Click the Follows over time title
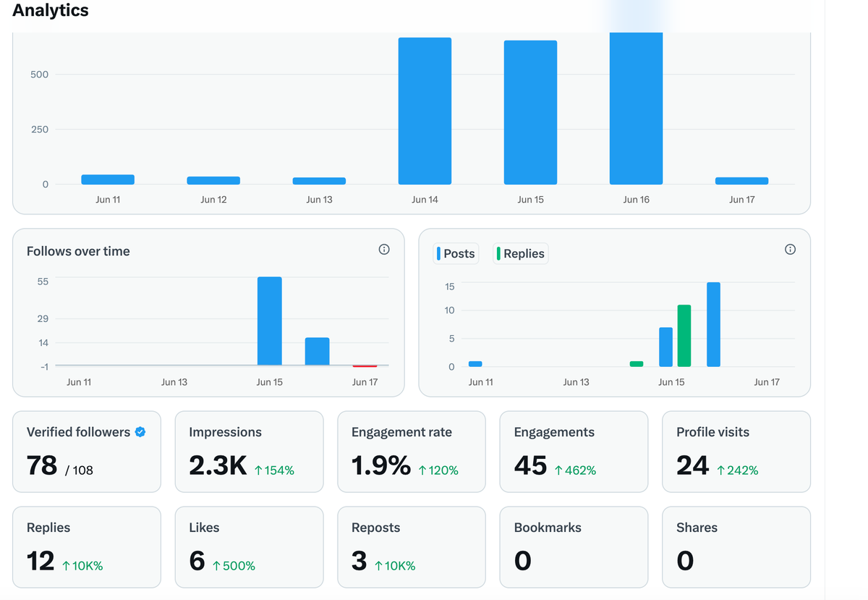The width and height of the screenshot is (868, 600). pos(78,251)
